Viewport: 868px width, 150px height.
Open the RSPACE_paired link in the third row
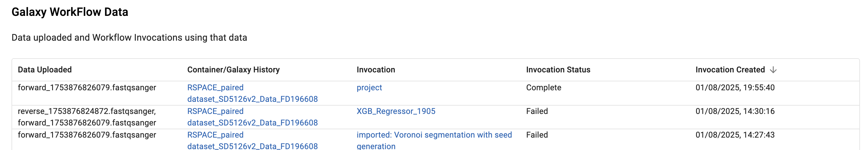click(x=215, y=135)
